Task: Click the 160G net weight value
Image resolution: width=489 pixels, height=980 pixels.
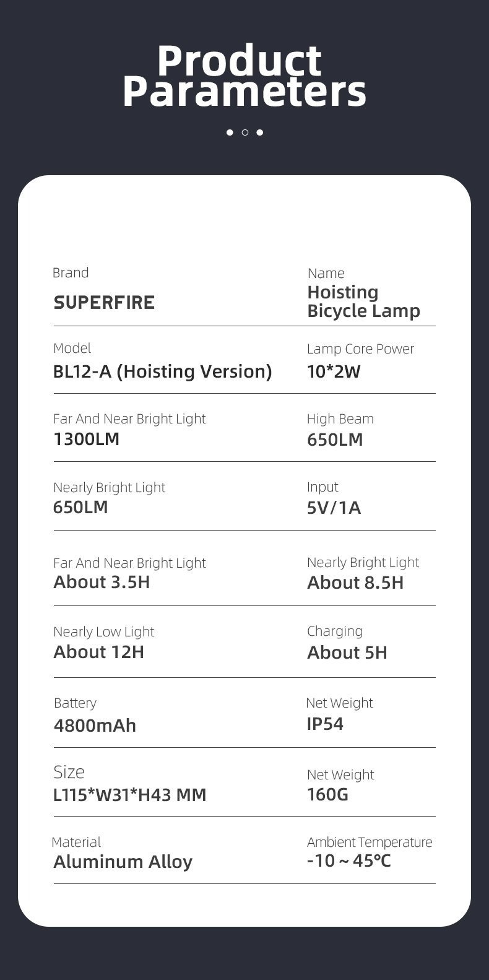Action: (x=327, y=794)
